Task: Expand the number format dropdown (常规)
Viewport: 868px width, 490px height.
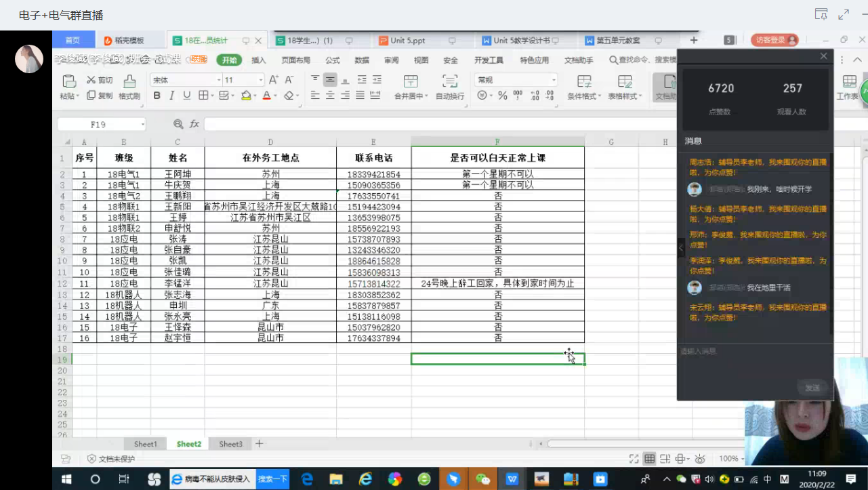Action: 554,80
